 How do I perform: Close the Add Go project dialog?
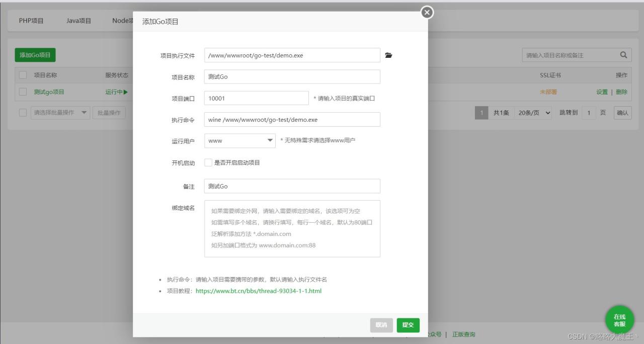[427, 13]
